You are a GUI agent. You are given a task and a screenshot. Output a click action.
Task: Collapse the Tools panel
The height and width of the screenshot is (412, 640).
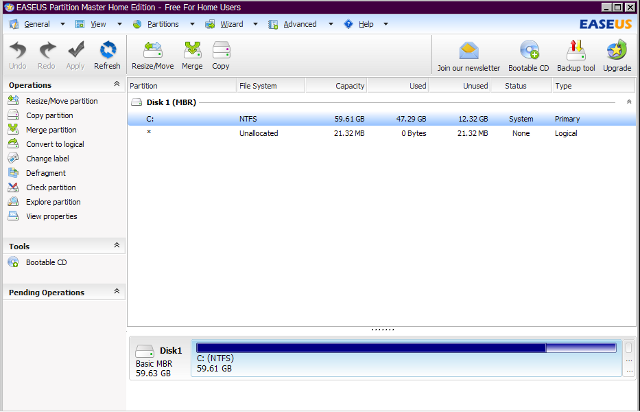tap(117, 245)
